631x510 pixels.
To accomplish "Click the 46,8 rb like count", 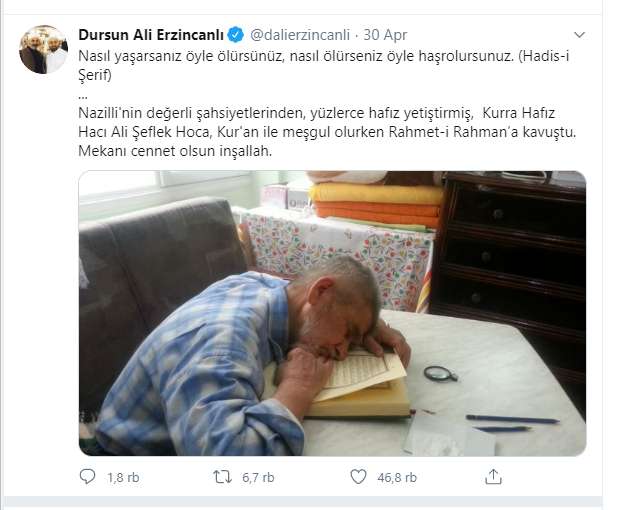I will point(397,477).
